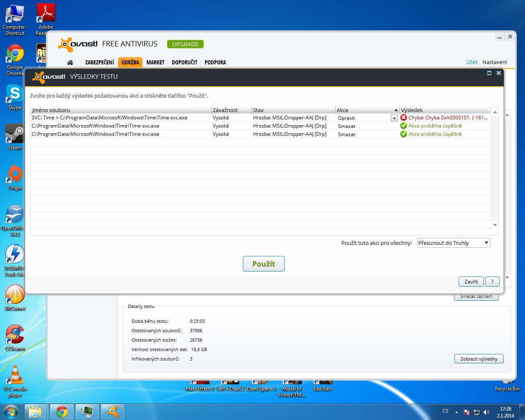Open the Účet link
525x420 pixels.
pyautogui.click(x=472, y=62)
